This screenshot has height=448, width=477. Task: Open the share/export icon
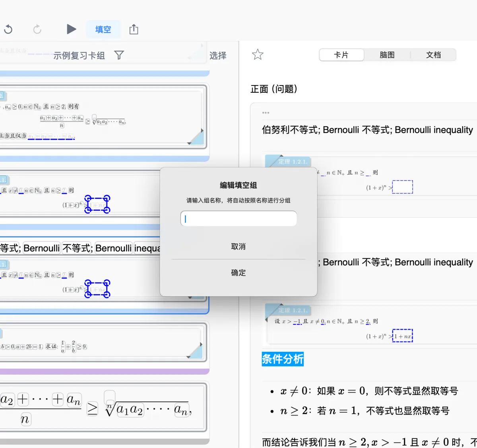(x=134, y=29)
